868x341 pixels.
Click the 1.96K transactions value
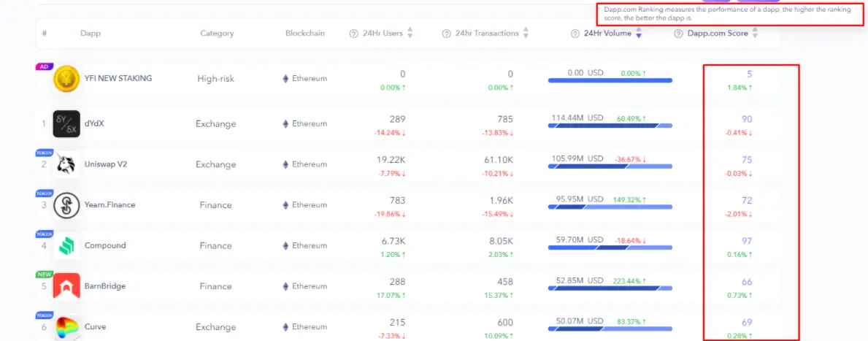(502, 200)
